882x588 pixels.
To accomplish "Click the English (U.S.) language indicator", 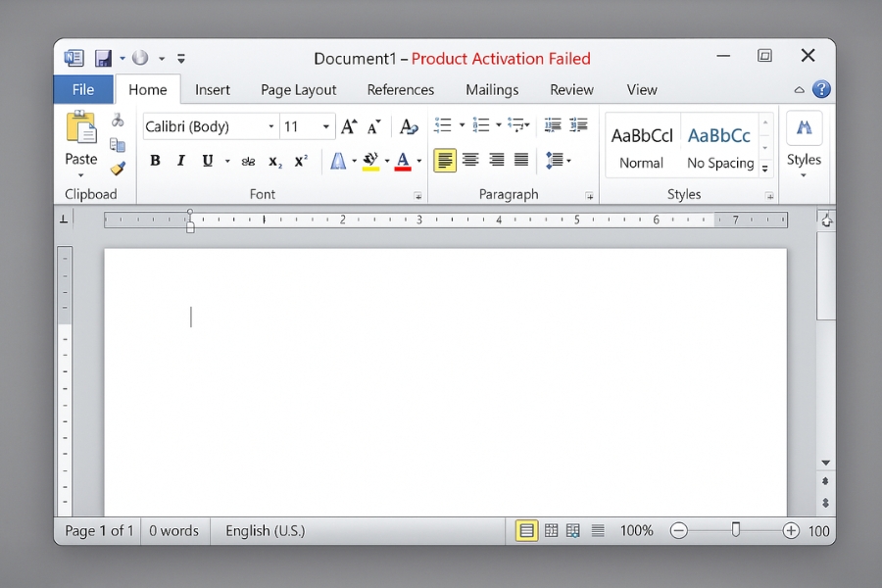I will pyautogui.click(x=265, y=530).
